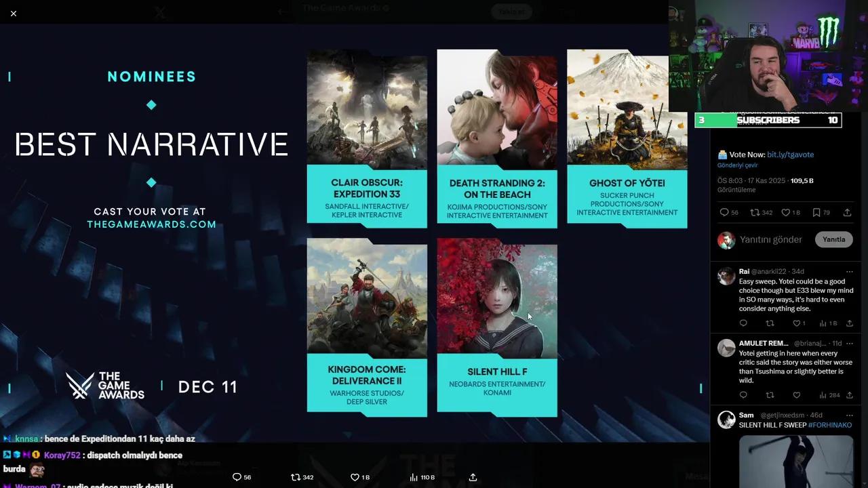Click the 'Yanıtını gönder' reply field
868x488 pixels.
[x=771, y=239]
